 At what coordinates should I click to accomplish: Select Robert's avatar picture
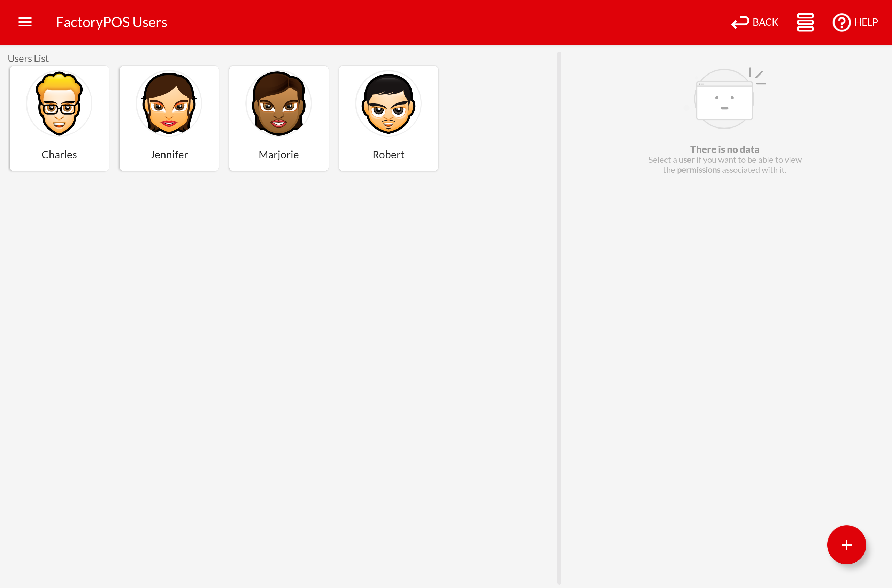388,103
